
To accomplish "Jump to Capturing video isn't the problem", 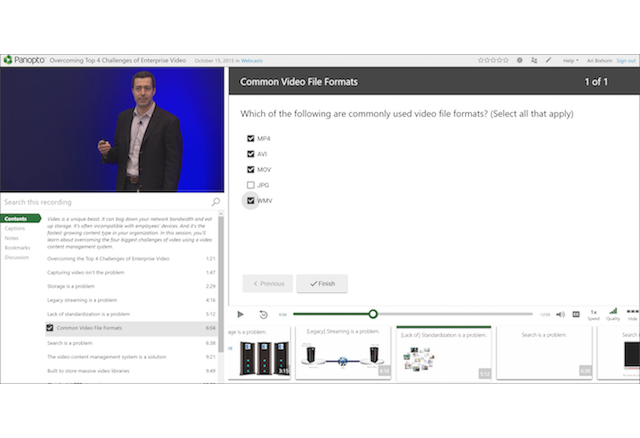I will click(131, 272).
